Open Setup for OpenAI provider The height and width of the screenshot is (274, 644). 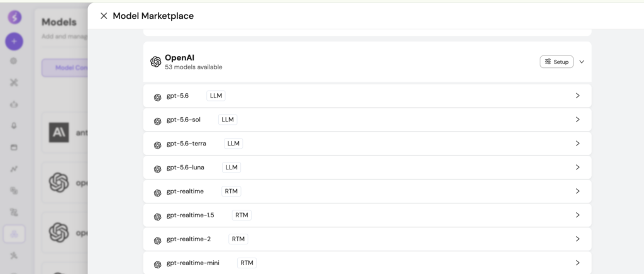pyautogui.click(x=557, y=62)
